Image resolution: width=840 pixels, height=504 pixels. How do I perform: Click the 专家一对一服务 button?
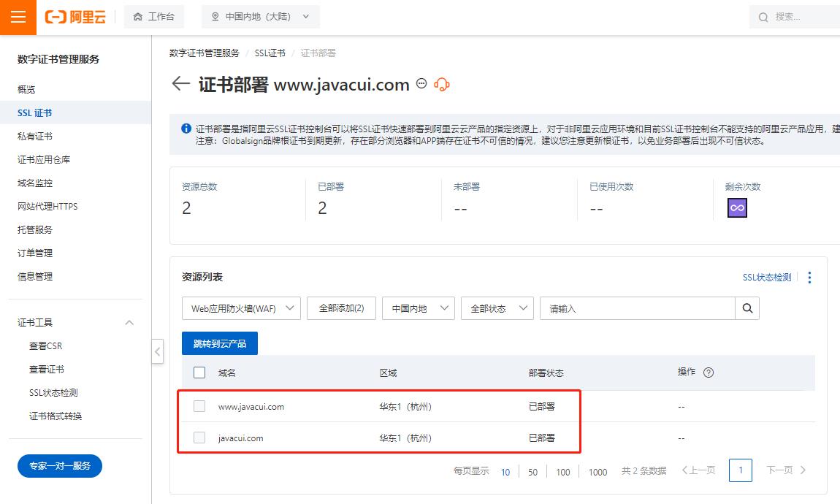[60, 466]
